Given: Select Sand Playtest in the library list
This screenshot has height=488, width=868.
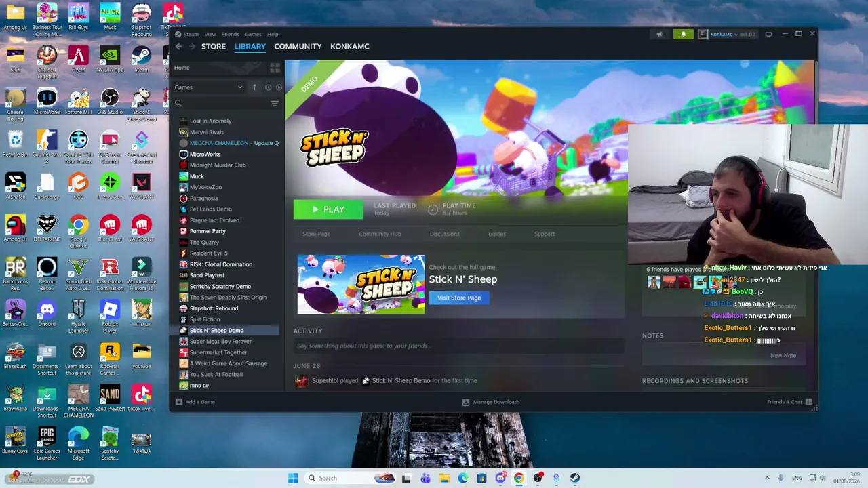Looking at the screenshot, I should coord(206,275).
